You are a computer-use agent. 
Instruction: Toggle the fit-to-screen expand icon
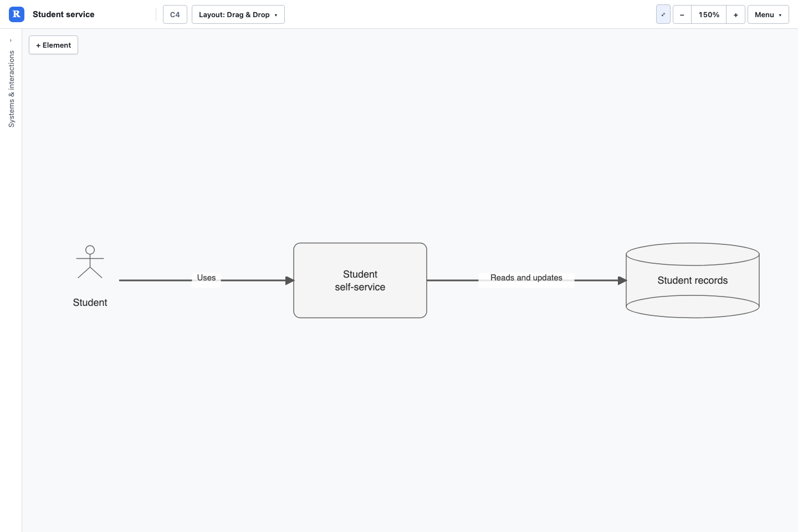663,14
